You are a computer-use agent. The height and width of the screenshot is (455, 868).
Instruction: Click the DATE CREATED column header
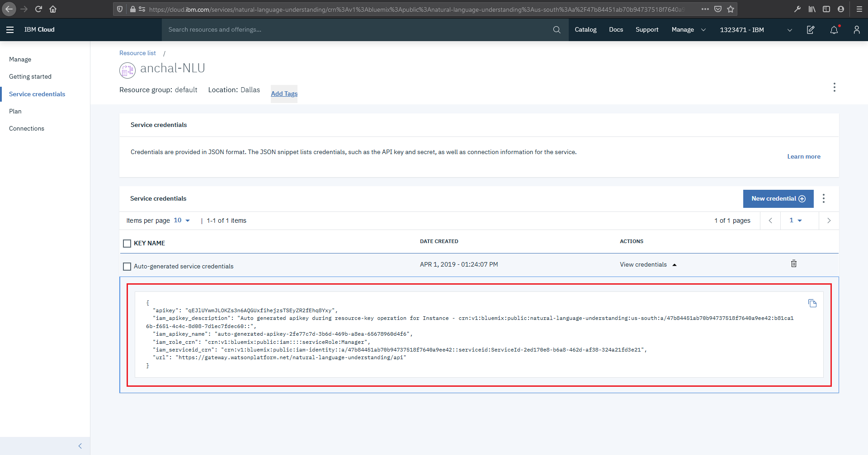(439, 241)
